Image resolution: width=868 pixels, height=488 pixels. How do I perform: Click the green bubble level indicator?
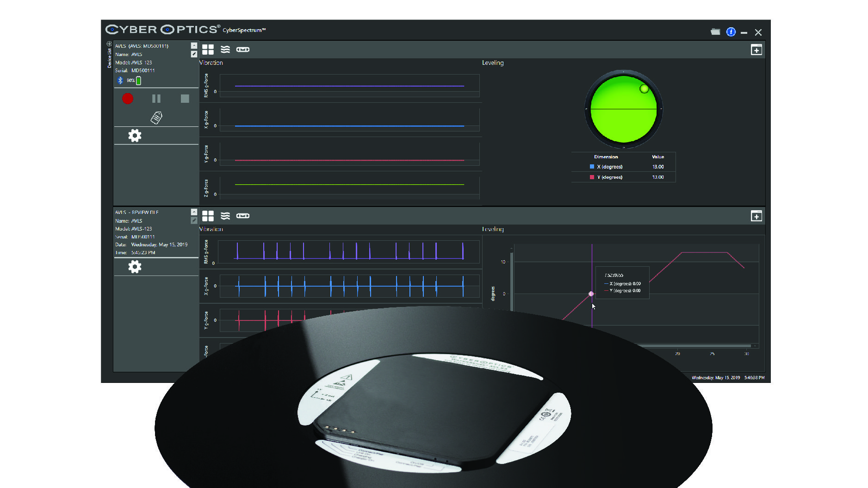(624, 109)
